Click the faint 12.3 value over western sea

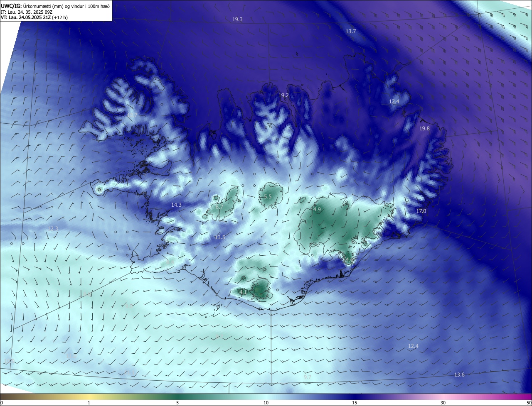[x=53, y=229]
